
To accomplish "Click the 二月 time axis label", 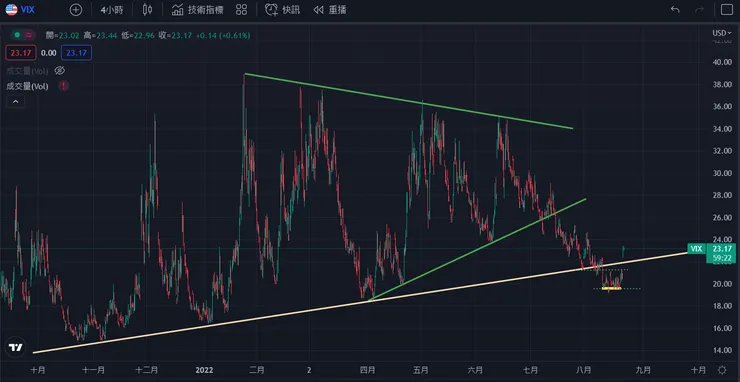I will pyautogui.click(x=257, y=370).
